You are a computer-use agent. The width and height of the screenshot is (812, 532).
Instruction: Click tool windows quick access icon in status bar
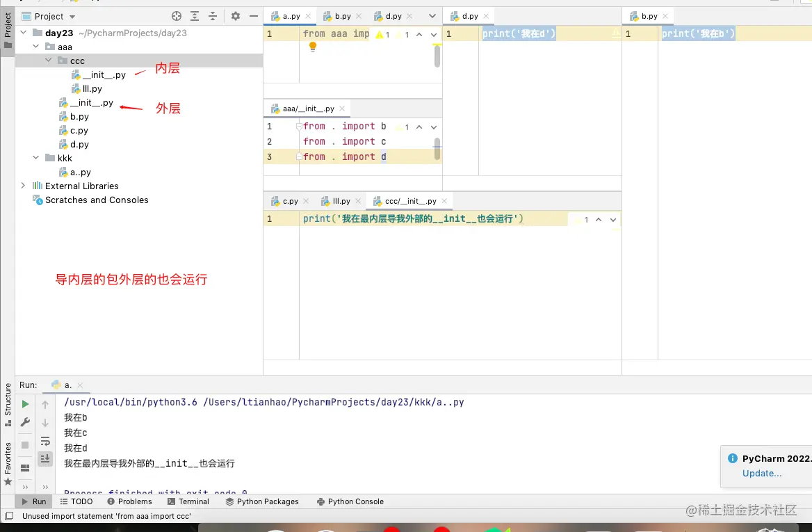[9, 516]
